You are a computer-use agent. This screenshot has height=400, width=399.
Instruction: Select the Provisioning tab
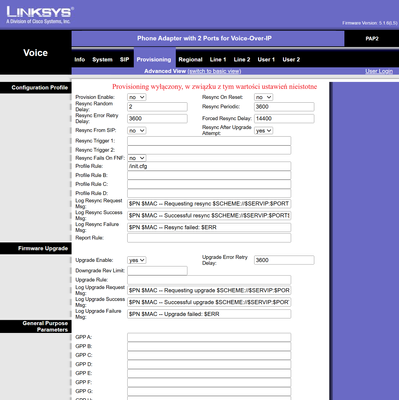click(154, 59)
